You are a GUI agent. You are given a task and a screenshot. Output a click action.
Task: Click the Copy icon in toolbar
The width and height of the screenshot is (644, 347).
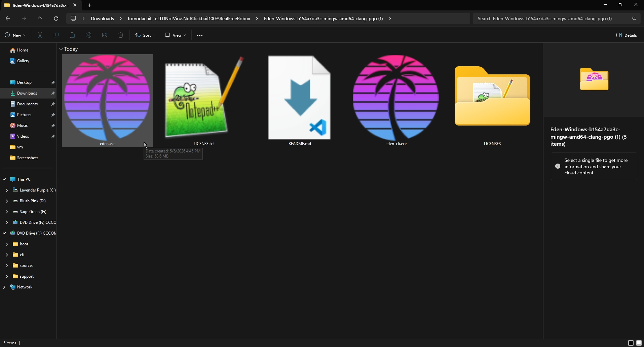click(x=56, y=35)
